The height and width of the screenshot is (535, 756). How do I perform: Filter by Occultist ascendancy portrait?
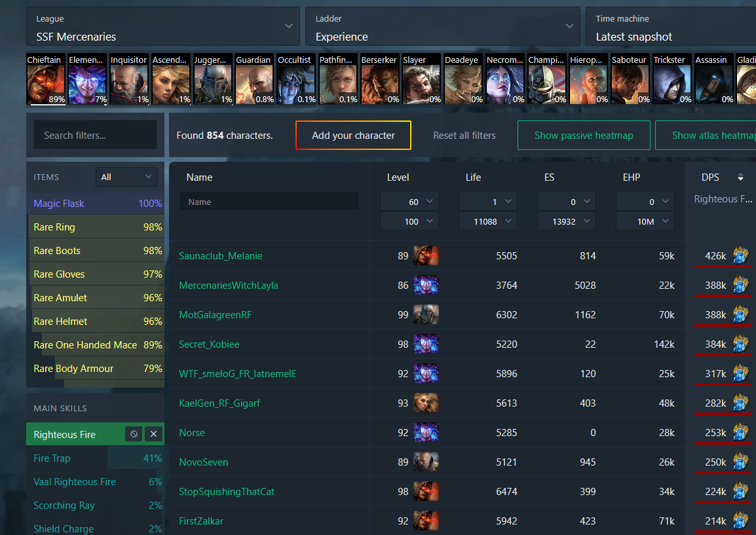pyautogui.click(x=297, y=79)
